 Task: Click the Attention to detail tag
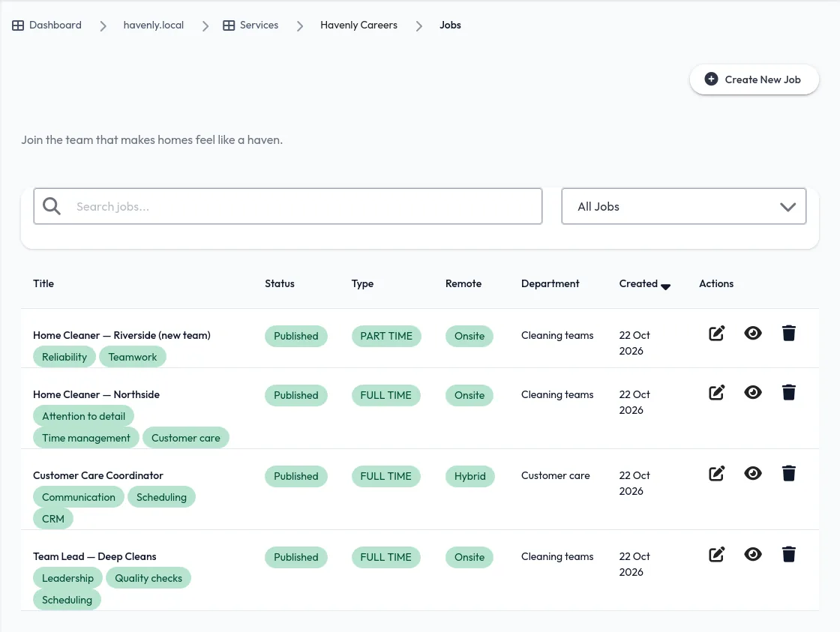tap(83, 416)
